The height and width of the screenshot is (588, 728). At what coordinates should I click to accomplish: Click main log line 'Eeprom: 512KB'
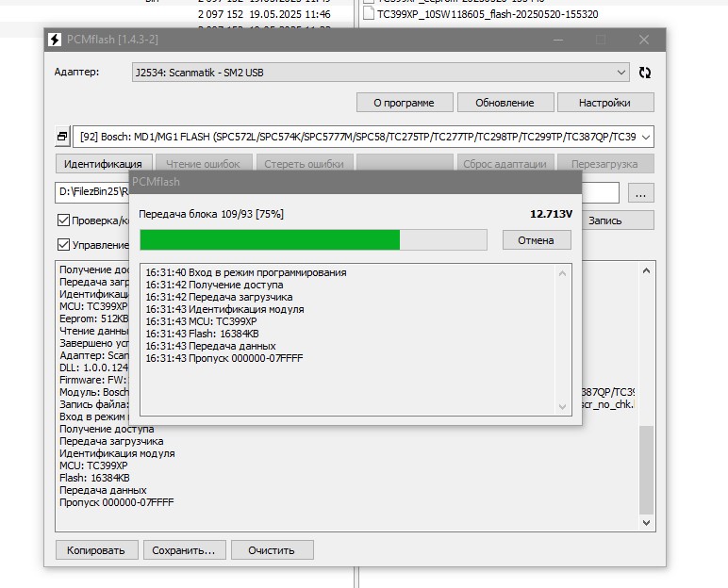[93, 318]
